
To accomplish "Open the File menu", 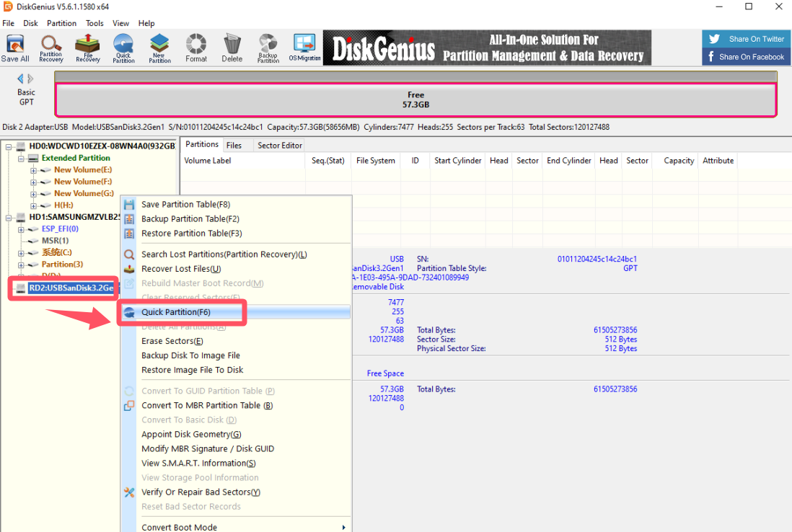I will click(x=9, y=23).
